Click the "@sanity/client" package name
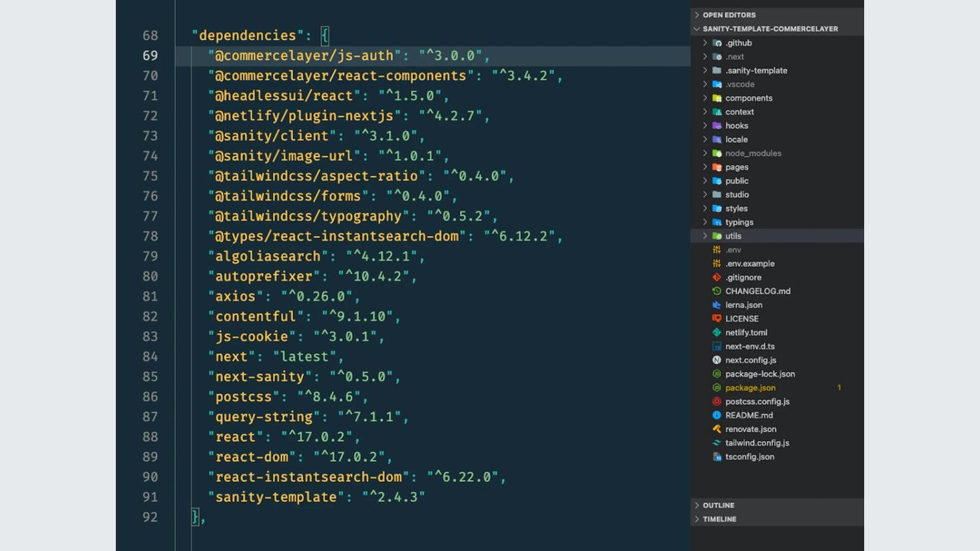980x551 pixels. point(272,136)
